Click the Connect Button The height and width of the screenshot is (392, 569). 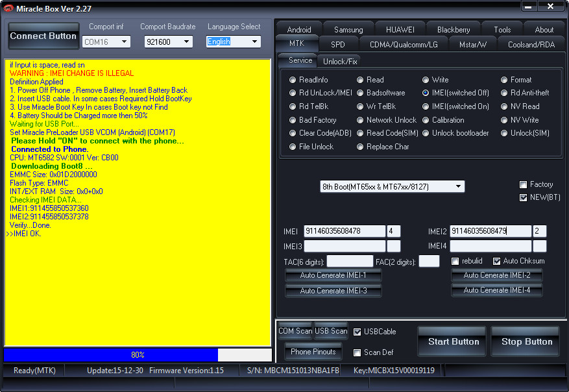[x=43, y=36]
